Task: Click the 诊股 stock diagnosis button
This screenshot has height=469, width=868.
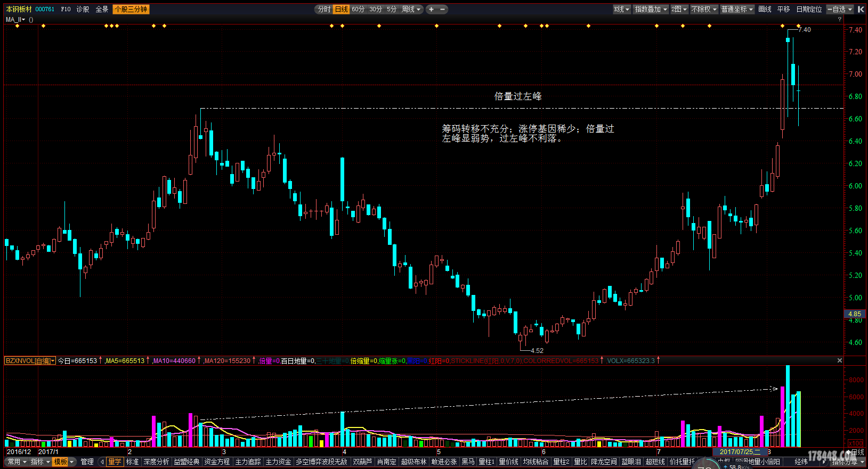Action: click(83, 9)
